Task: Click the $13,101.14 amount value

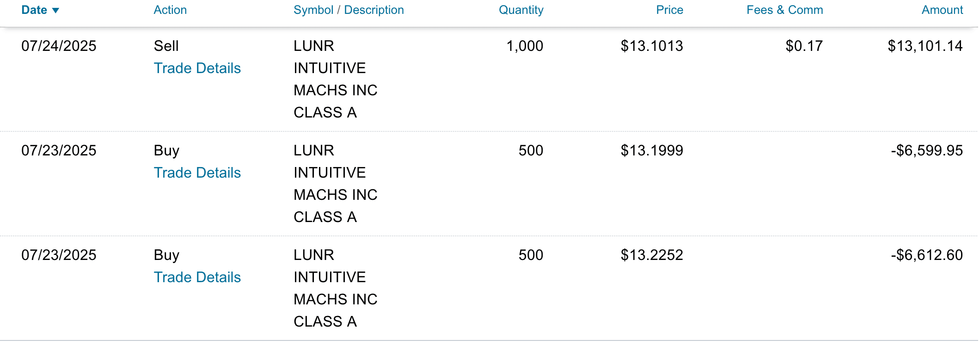Action: point(925,46)
